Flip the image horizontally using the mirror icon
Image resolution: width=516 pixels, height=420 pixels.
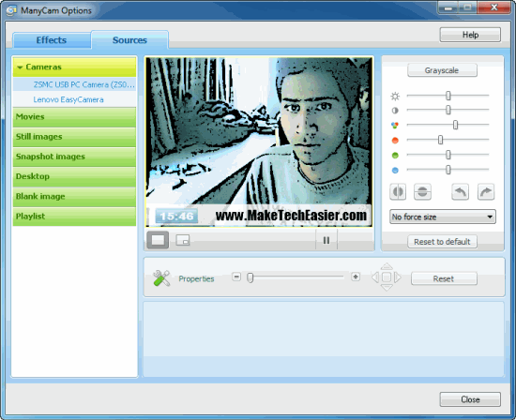pyautogui.click(x=398, y=192)
